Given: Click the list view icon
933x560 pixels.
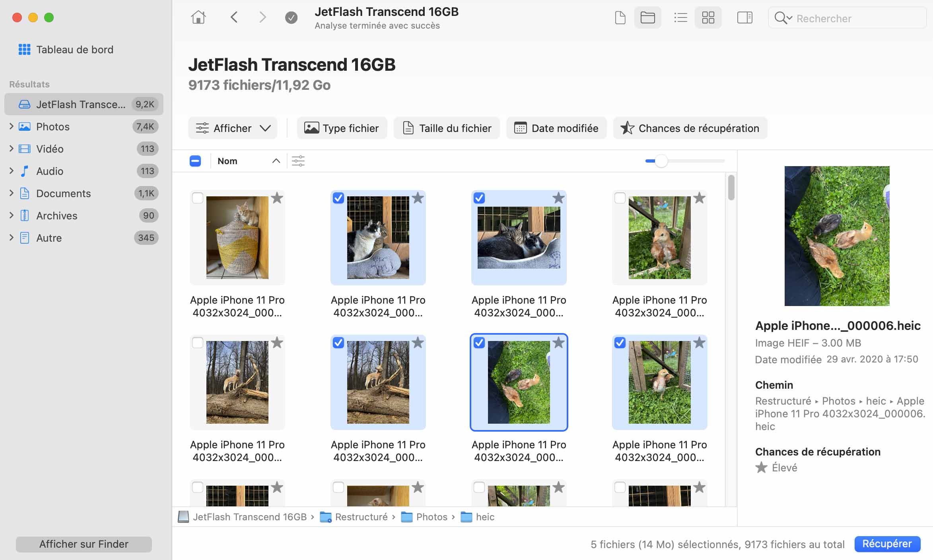Looking at the screenshot, I should (x=681, y=18).
